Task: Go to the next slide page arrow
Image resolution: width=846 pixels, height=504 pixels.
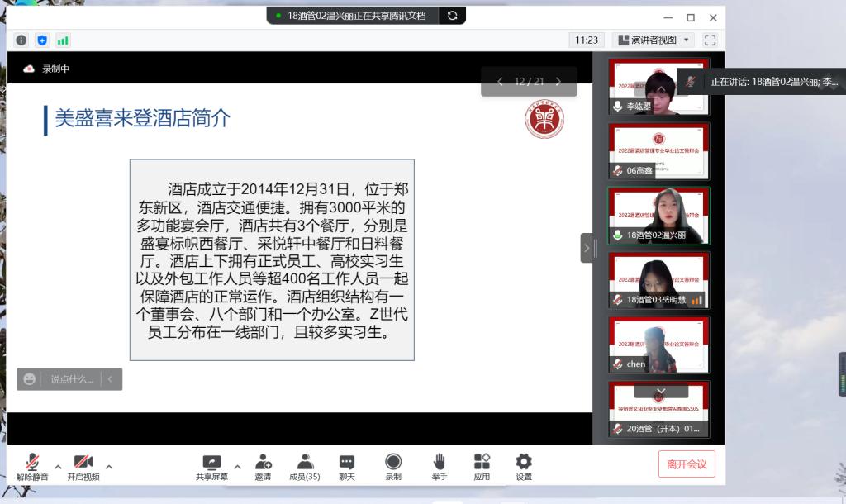Action: coord(558,82)
